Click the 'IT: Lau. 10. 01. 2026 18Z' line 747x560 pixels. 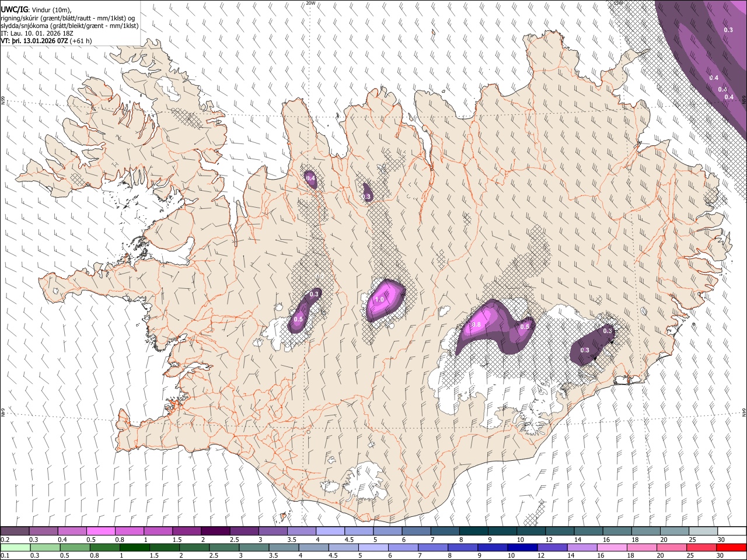(36, 34)
